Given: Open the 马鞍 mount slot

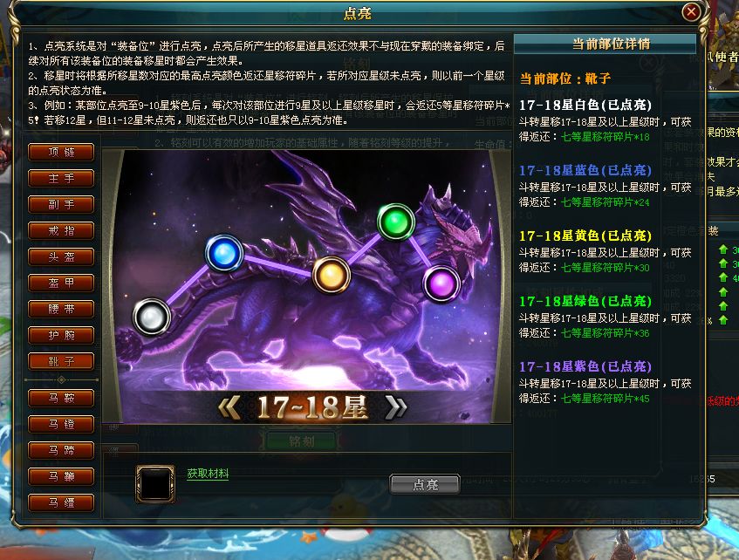Looking at the screenshot, I should 61,399.
